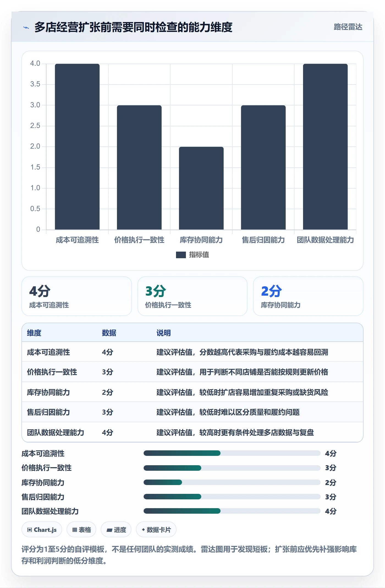The height and width of the screenshot is (588, 385).
Task: Toggle the 指标值 legend color swatch
Action: (181, 255)
